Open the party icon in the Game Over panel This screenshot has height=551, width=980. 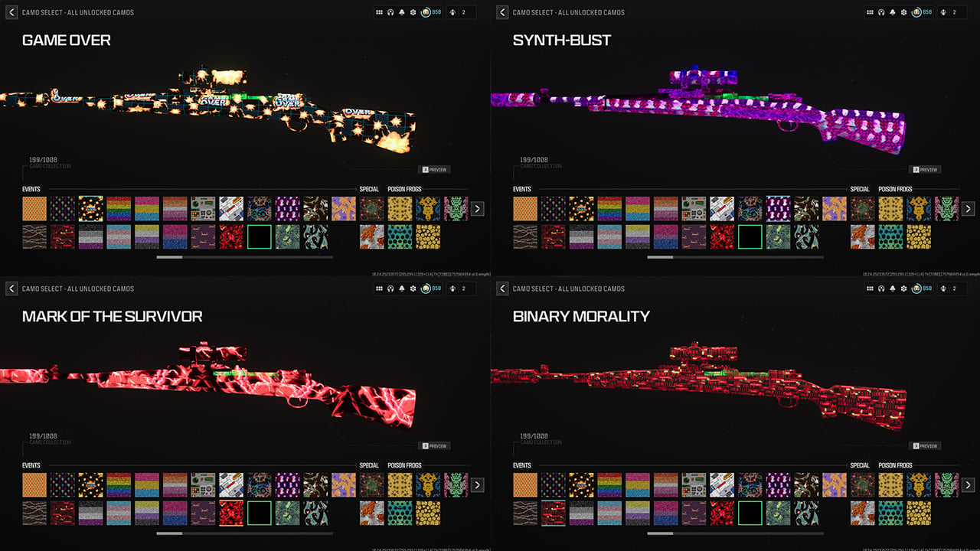coord(453,12)
